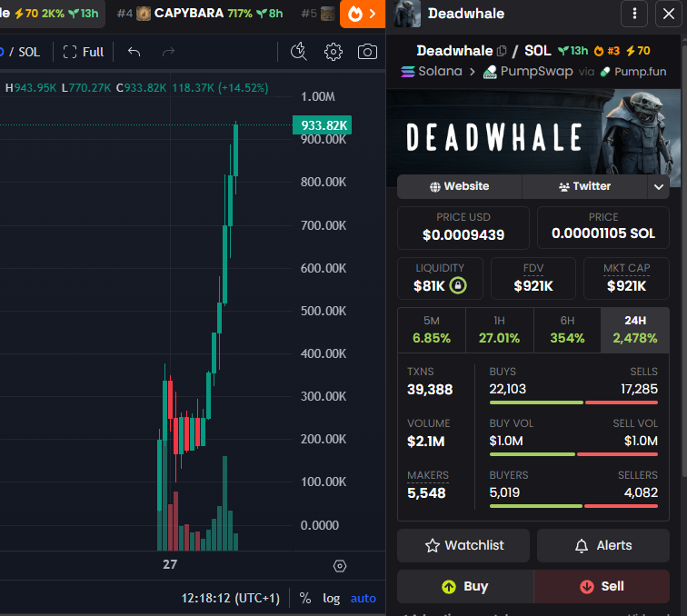This screenshot has width=687, height=616.
Task: Expand more social links chevron
Action: pyautogui.click(x=658, y=186)
